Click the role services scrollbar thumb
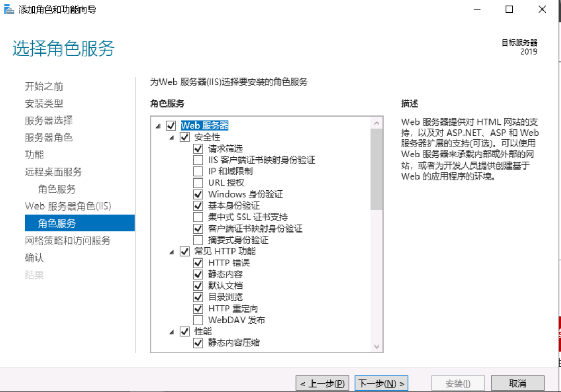 [377, 170]
